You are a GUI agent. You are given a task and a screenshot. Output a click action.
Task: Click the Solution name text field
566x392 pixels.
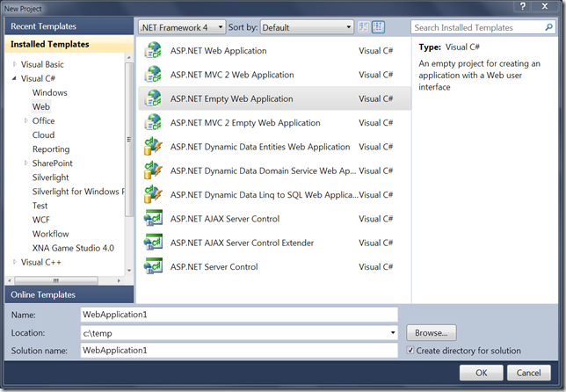coord(239,350)
